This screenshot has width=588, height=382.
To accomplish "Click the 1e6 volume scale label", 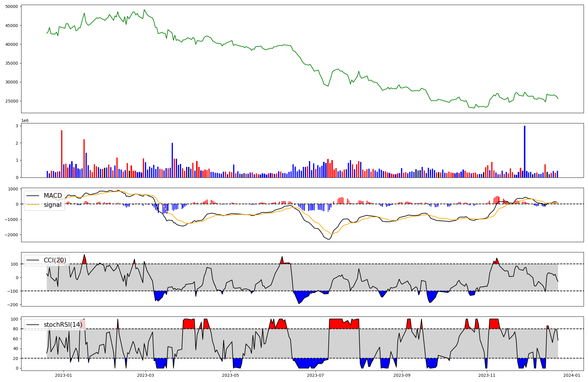I will point(25,120).
